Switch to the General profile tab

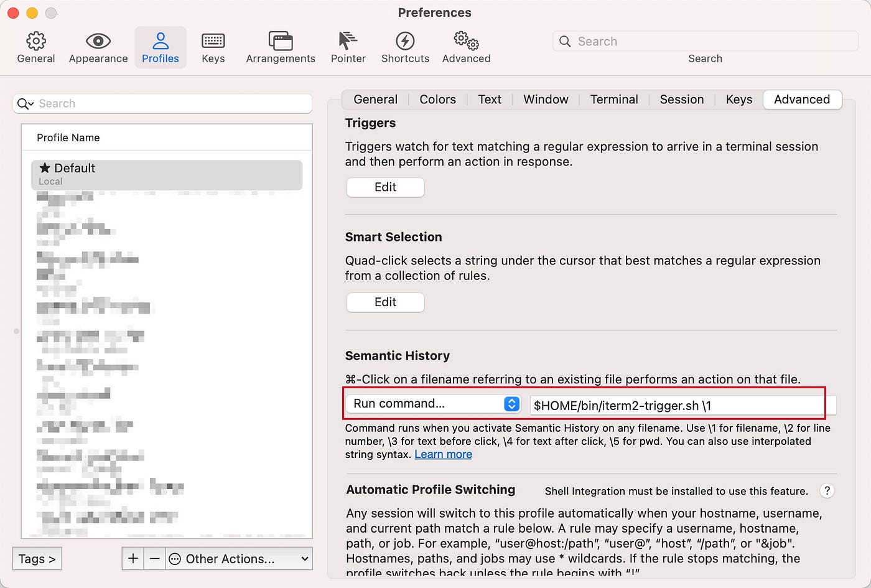click(375, 100)
